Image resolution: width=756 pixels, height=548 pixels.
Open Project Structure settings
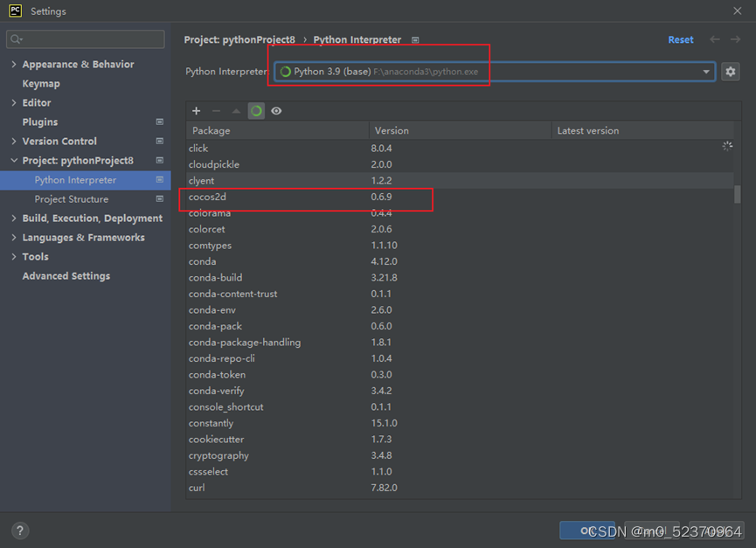[x=72, y=199]
